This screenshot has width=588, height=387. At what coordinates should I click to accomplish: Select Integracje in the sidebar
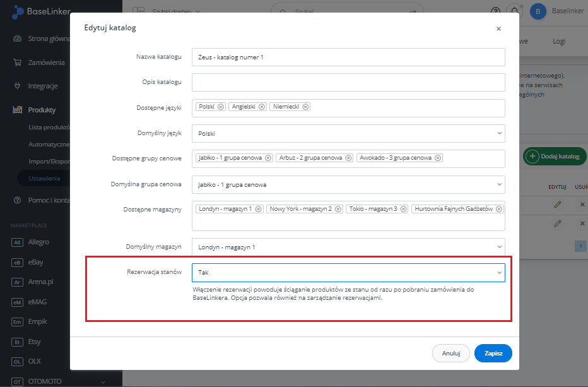[x=42, y=86]
